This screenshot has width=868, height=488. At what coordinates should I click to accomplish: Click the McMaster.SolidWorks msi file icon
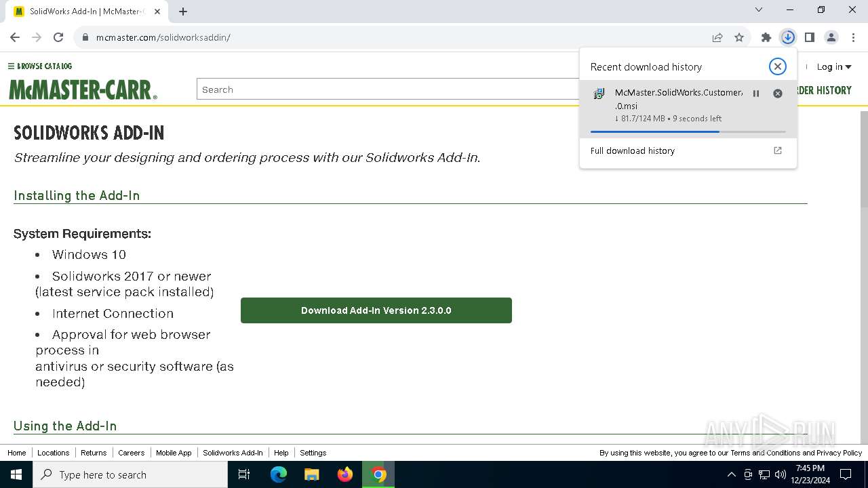point(599,94)
